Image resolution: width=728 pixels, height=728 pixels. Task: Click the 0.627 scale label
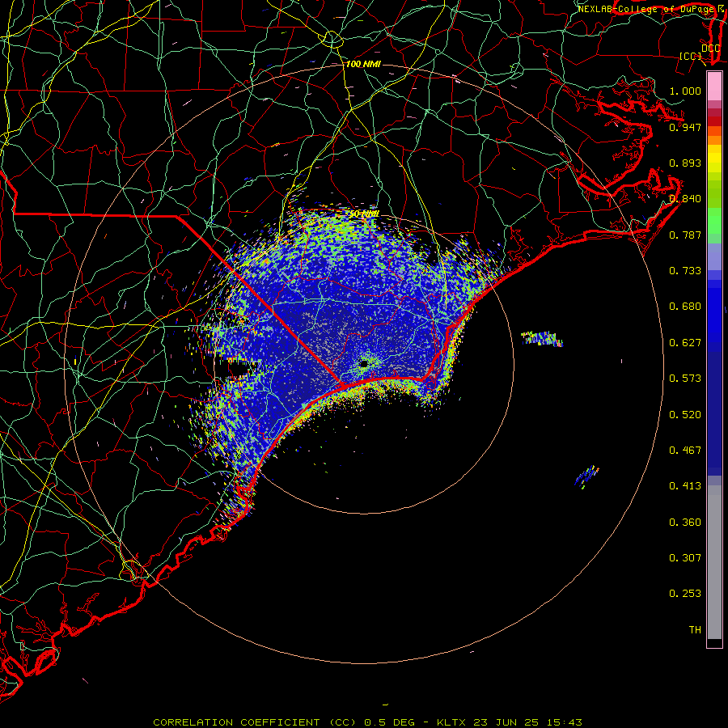pos(685,343)
